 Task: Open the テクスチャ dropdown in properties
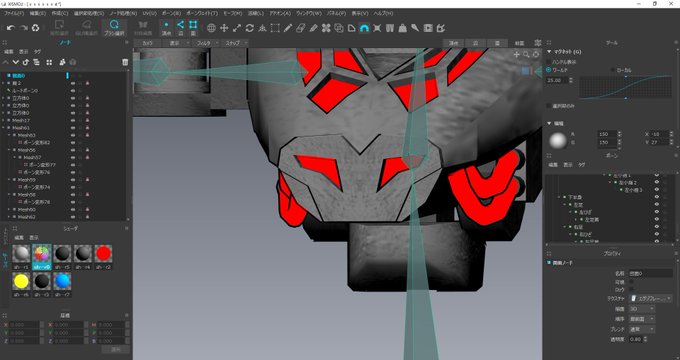[651, 298]
